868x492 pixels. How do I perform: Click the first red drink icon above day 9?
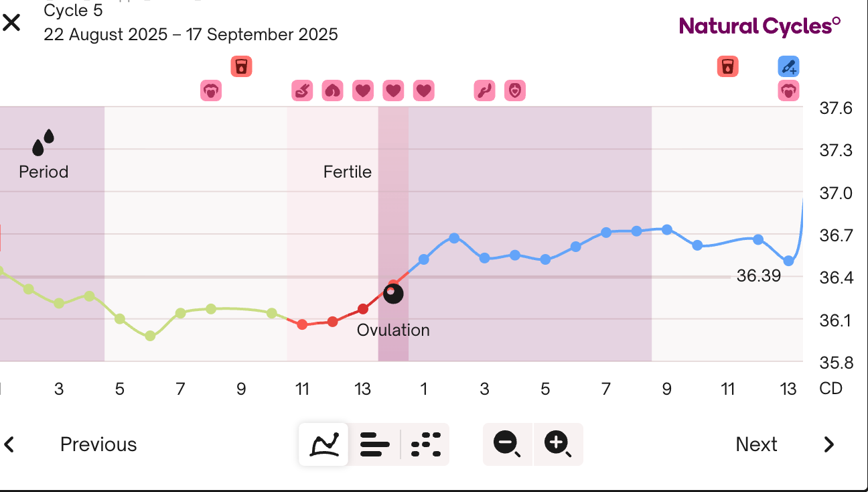click(x=241, y=66)
